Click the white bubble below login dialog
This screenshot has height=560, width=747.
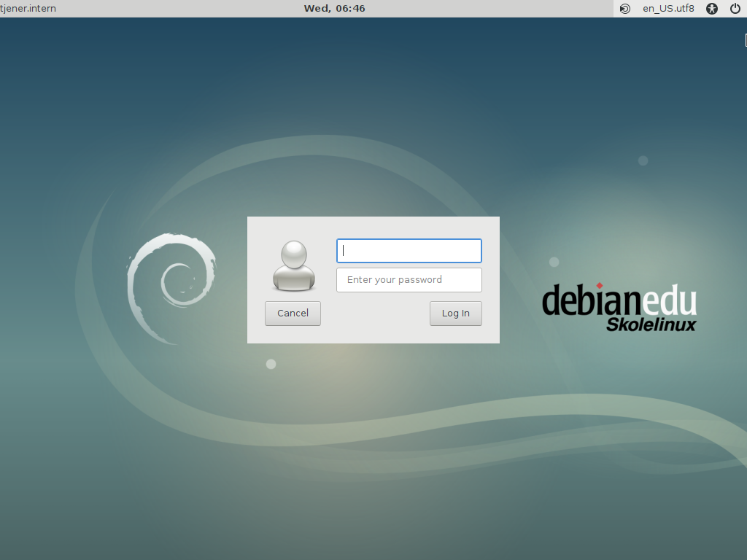pos(271,364)
